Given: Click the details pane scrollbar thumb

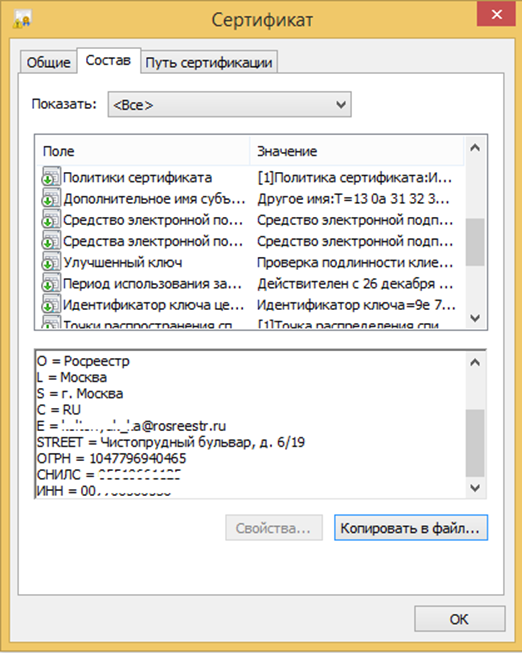Looking at the screenshot, I should tap(475, 443).
